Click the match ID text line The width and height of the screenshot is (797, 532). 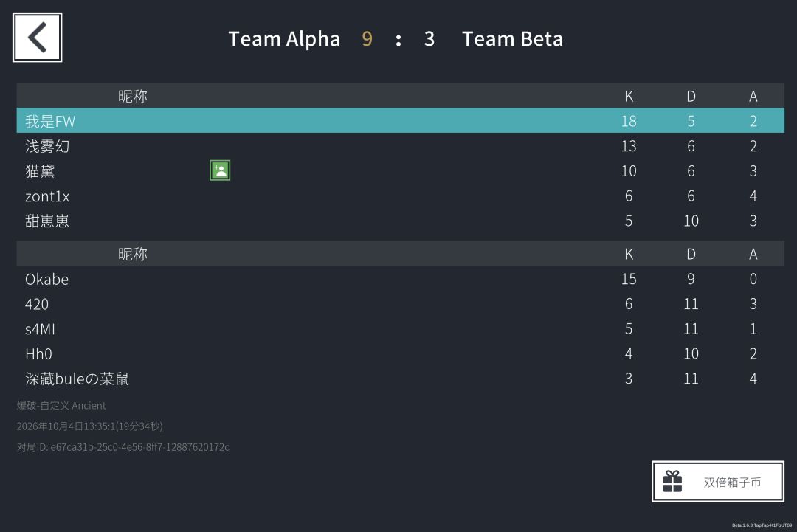(123, 447)
